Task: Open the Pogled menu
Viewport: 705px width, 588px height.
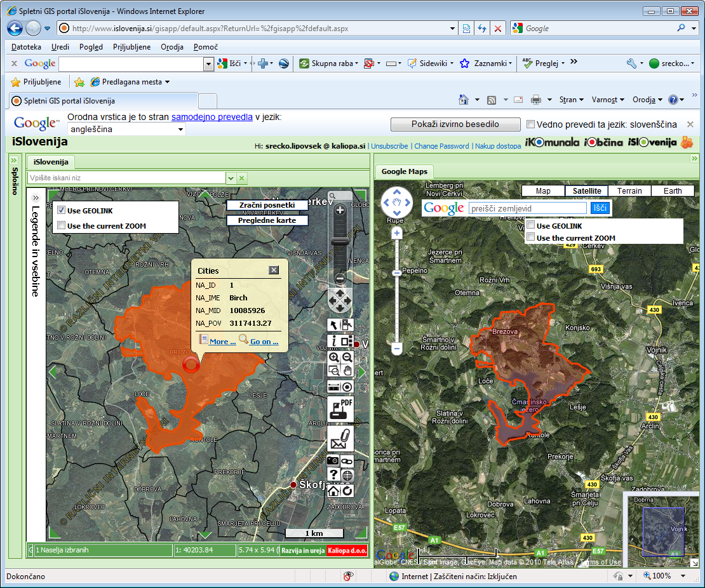Action: [x=91, y=47]
